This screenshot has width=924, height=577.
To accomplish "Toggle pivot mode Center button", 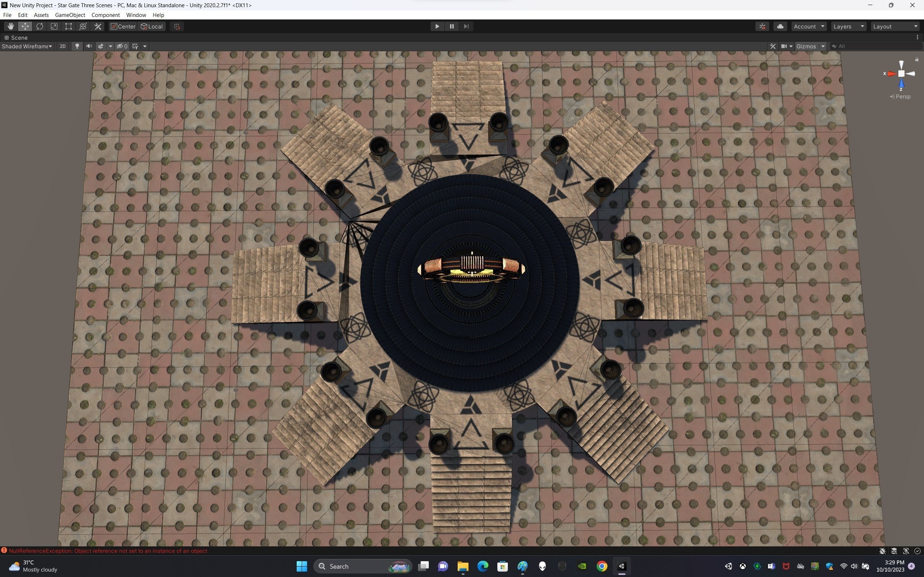I will (x=123, y=26).
